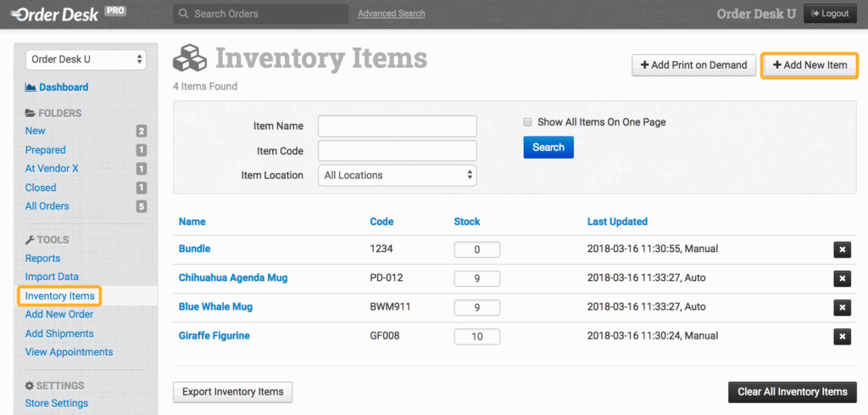Screen dimensions: 868x415
Task: Remove Chihuahua Agenda Mug using X icon
Action: [842, 278]
